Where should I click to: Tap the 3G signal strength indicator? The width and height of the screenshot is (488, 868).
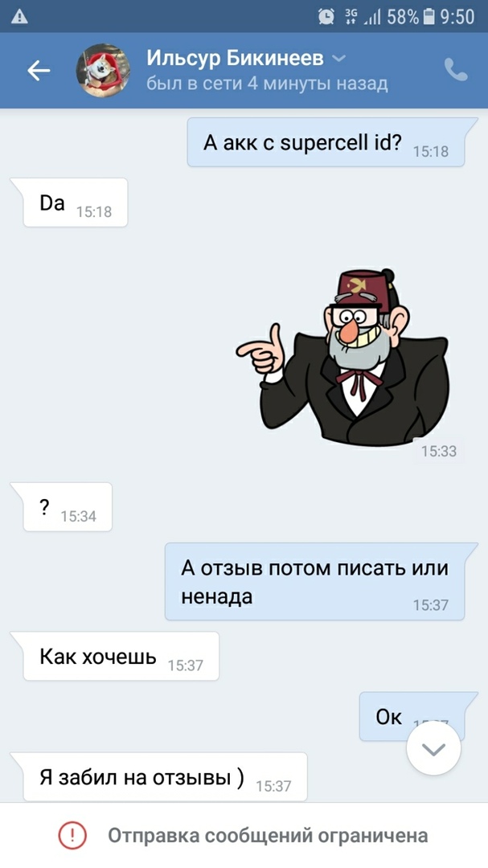tap(363, 17)
